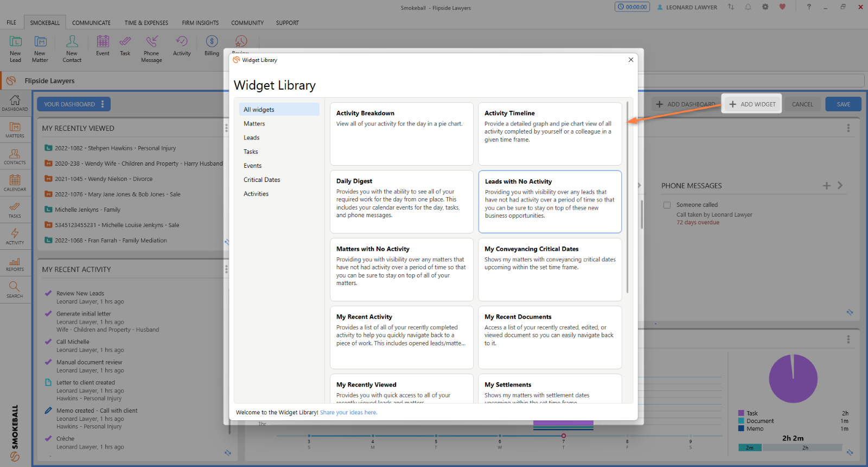Close the Widget Library dialog
The height and width of the screenshot is (467, 868).
click(631, 60)
